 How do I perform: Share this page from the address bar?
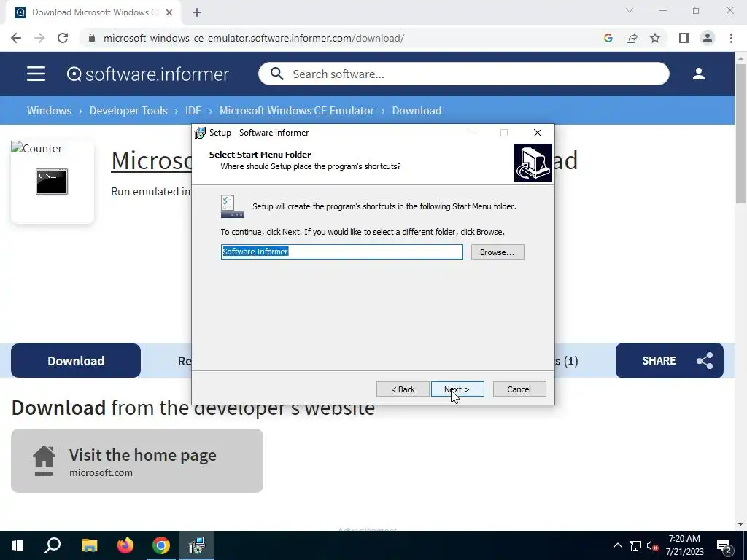[632, 38]
